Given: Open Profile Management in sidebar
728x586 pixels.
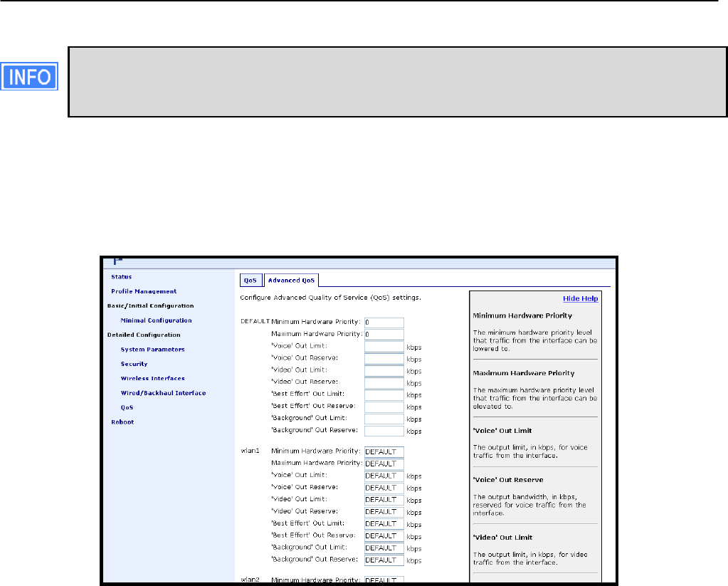Looking at the screenshot, I should coord(144,291).
